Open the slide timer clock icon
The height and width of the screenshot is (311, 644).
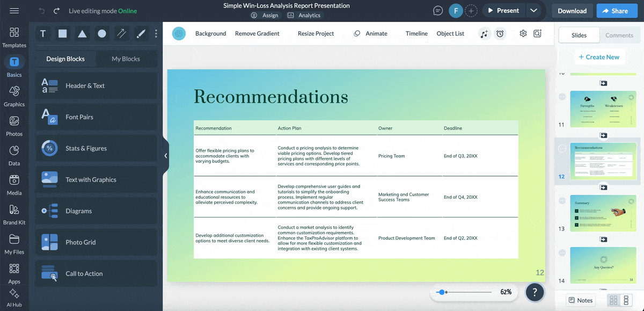(x=500, y=34)
